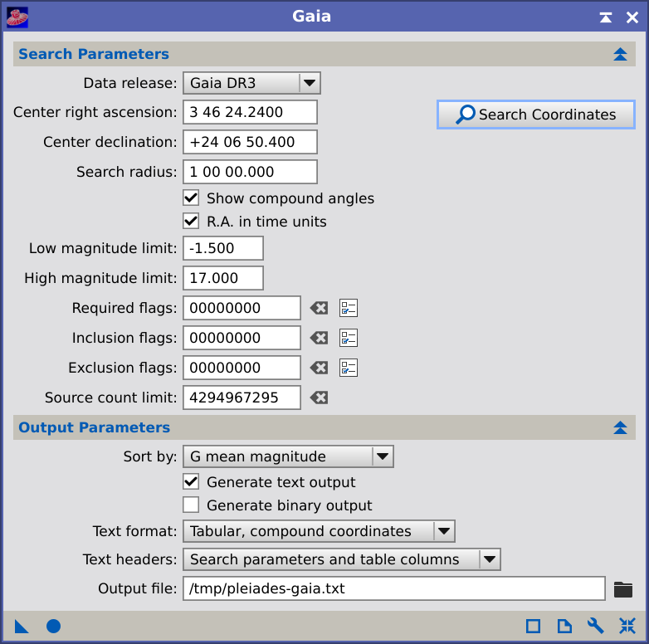
Task: Click the Reset crossed-arrows icon
Action: coord(627,626)
